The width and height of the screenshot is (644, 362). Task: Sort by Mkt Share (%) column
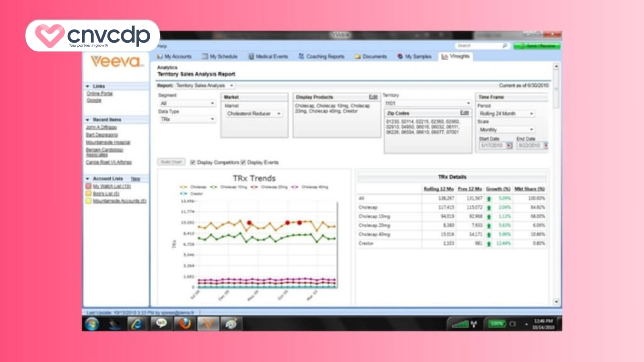pyautogui.click(x=530, y=189)
